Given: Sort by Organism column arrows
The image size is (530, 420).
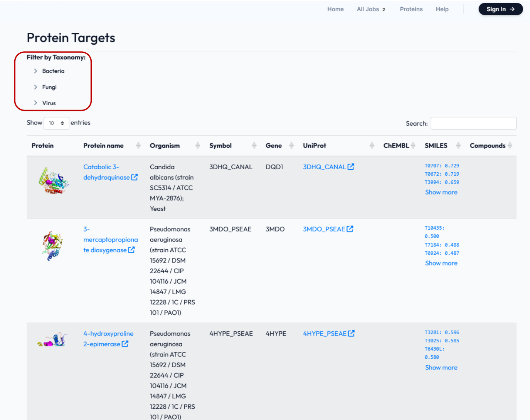Looking at the screenshot, I should [198, 145].
